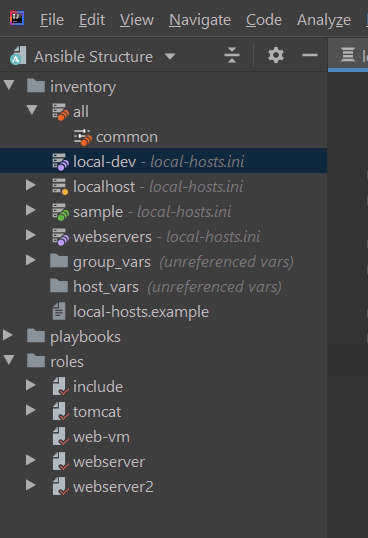Collapse the inventory folder
368x538 pixels.
(9, 85)
